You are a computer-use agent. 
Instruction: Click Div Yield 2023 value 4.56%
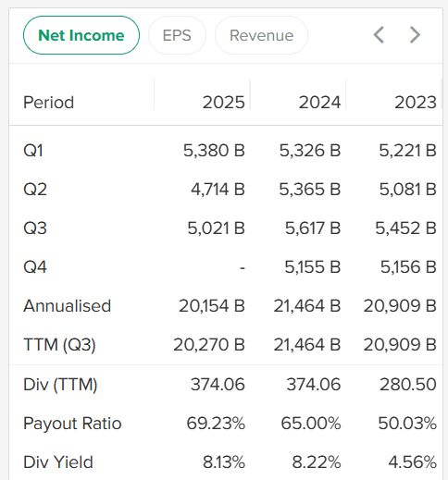413,462
